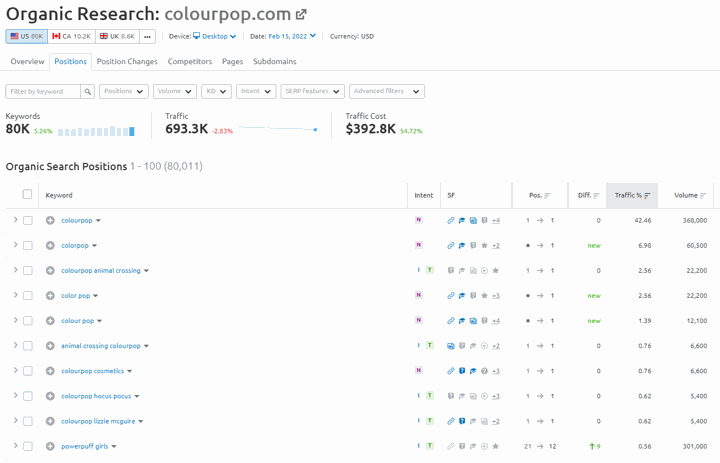Click the Keywords trend bar chart
This screenshot has width=720, height=463.
(96, 131)
